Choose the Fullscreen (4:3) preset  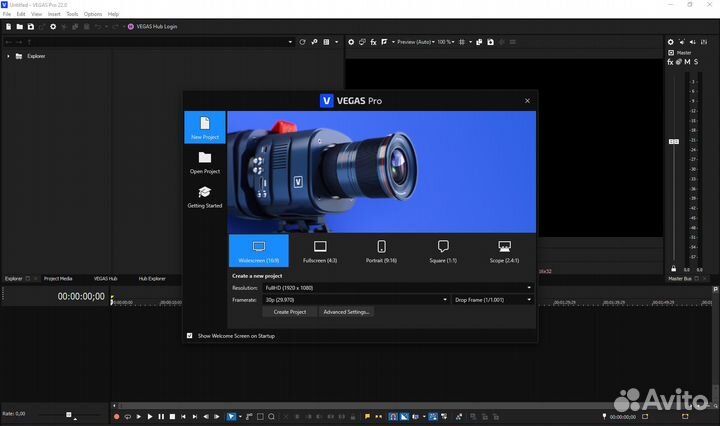click(320, 251)
